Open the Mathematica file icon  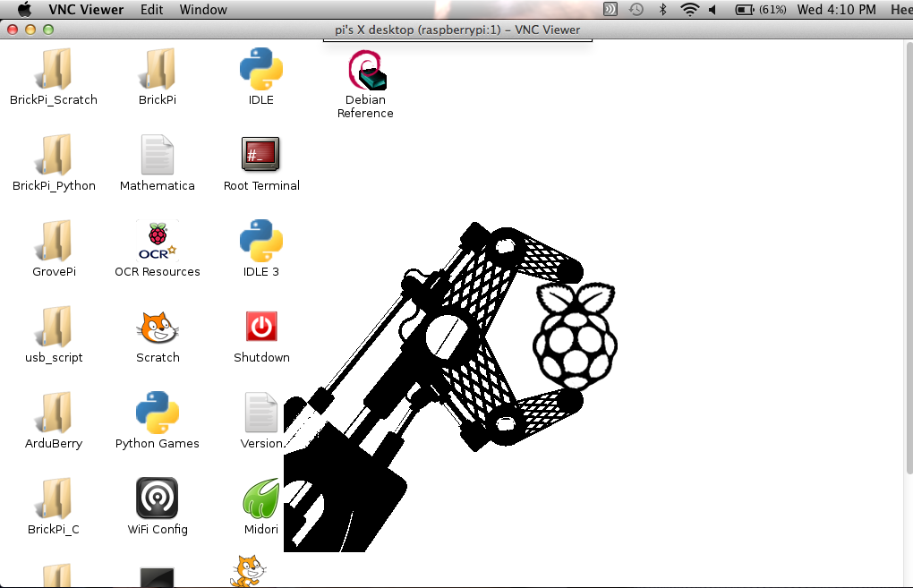pos(158,155)
